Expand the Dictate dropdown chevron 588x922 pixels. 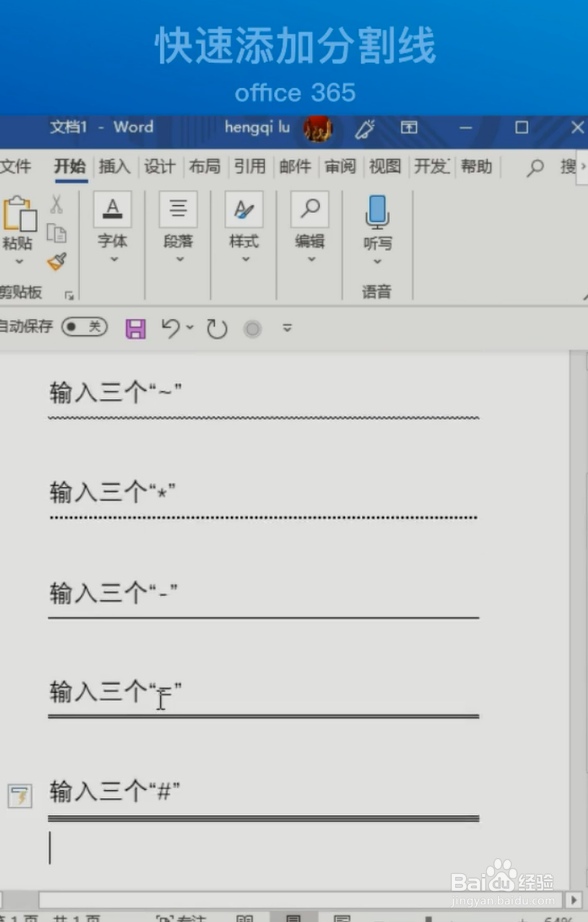click(x=377, y=261)
